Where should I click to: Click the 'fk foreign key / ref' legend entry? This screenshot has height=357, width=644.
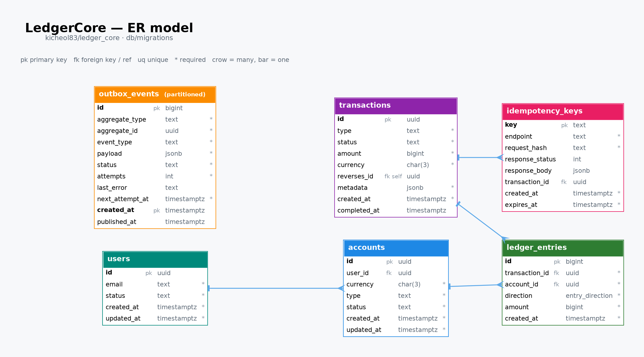click(x=103, y=60)
